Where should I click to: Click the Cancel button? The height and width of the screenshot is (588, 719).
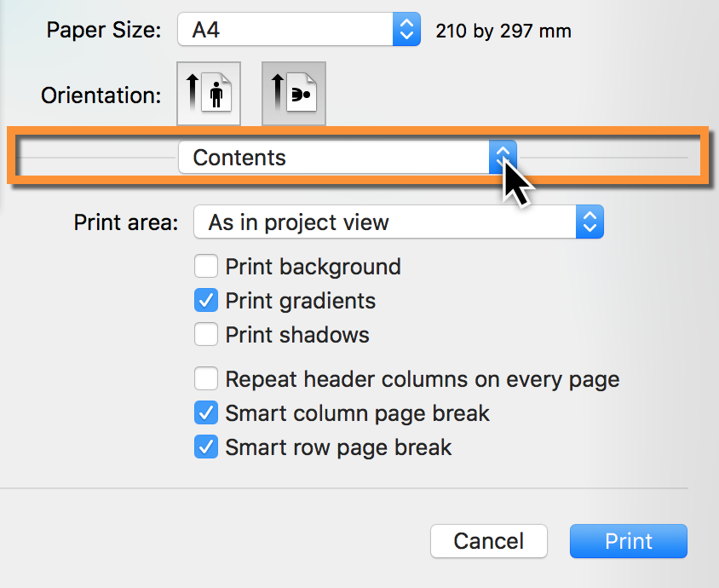(x=489, y=541)
